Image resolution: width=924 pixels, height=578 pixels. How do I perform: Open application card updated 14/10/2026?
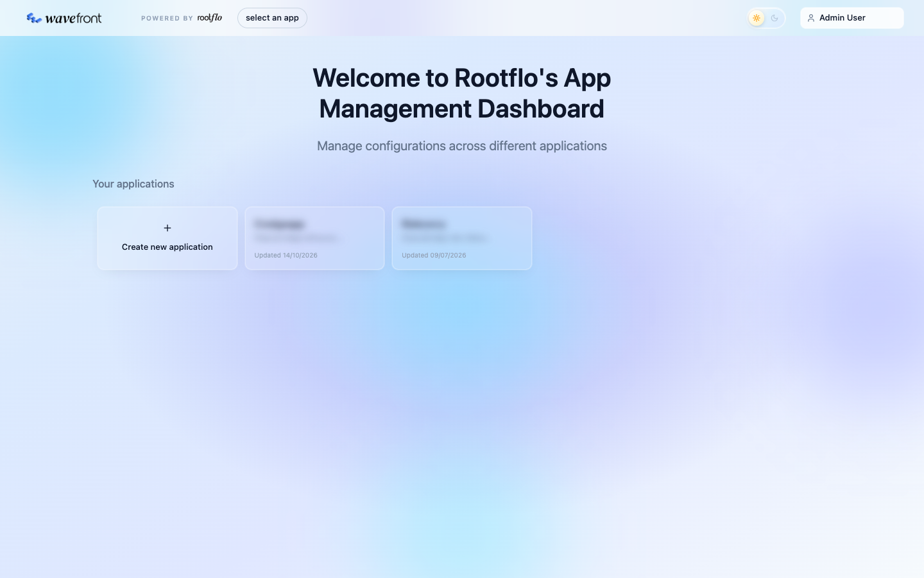click(314, 238)
